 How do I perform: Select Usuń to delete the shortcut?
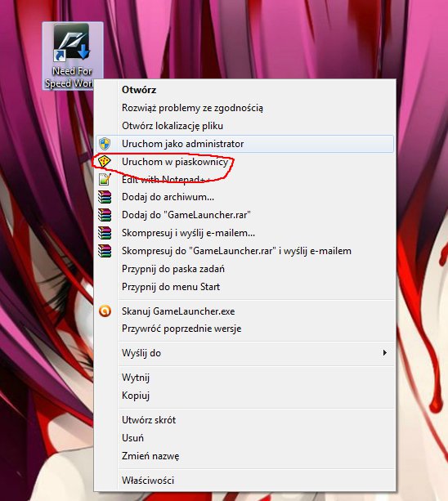point(244,438)
